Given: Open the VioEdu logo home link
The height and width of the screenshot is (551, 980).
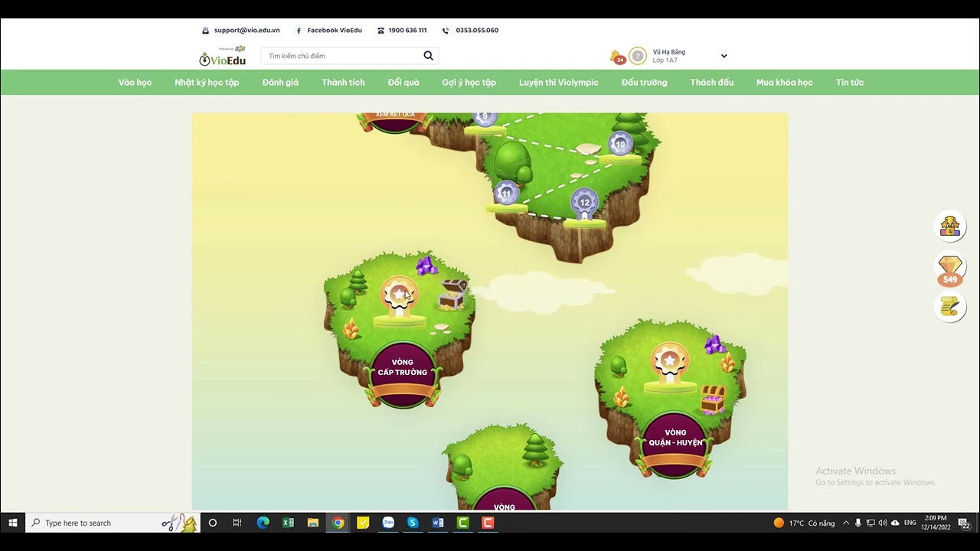Looking at the screenshot, I should pyautogui.click(x=223, y=57).
